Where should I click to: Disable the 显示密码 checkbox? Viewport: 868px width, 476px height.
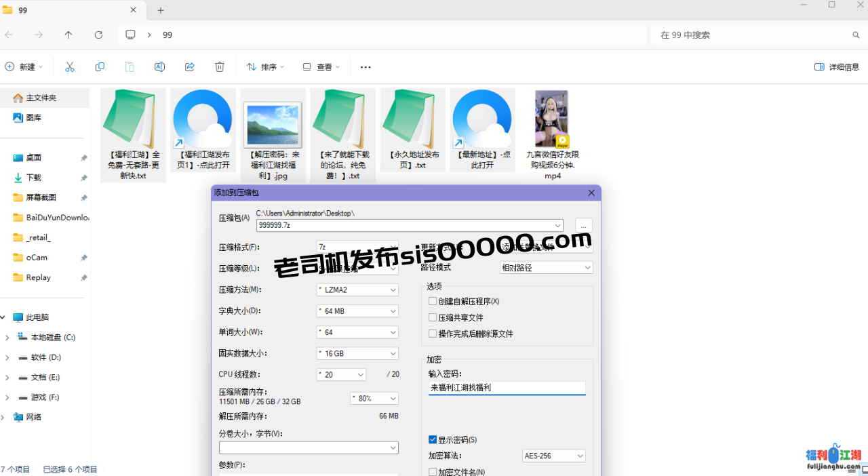pos(433,439)
